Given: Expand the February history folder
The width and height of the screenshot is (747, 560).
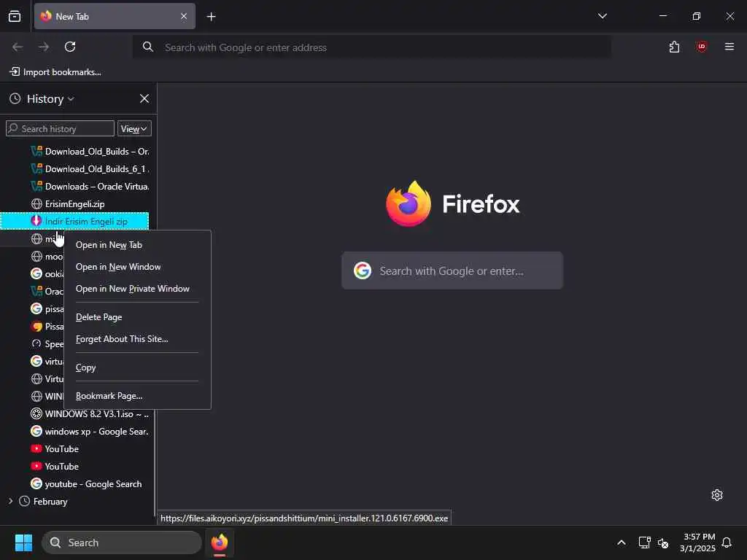Looking at the screenshot, I should [10, 501].
